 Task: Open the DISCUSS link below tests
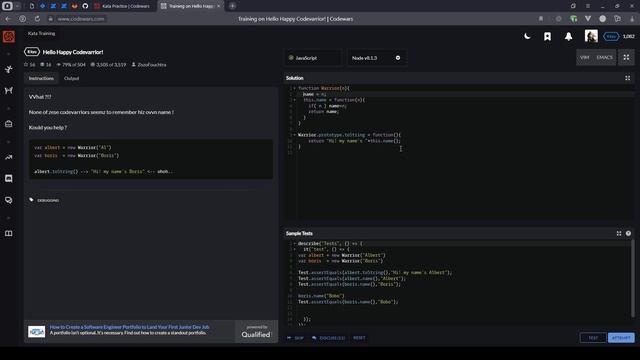[329, 338]
